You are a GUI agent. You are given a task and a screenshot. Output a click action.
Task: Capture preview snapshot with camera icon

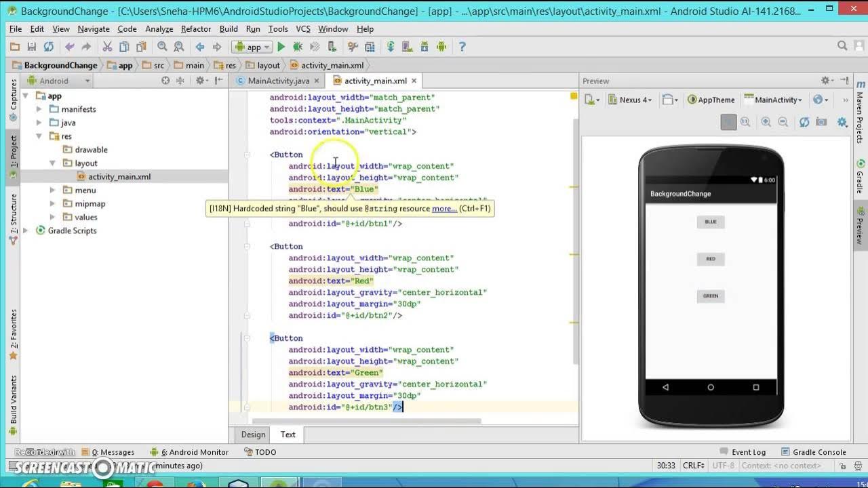tap(821, 122)
